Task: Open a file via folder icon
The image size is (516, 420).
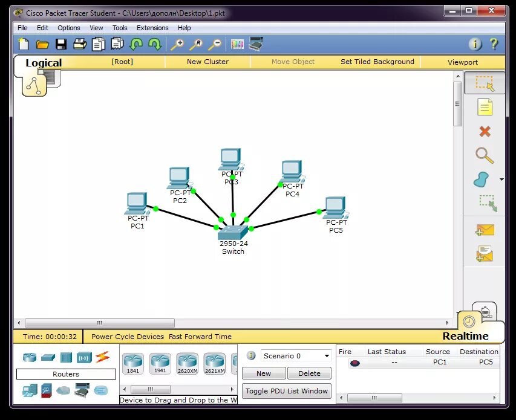Action: pos(42,44)
